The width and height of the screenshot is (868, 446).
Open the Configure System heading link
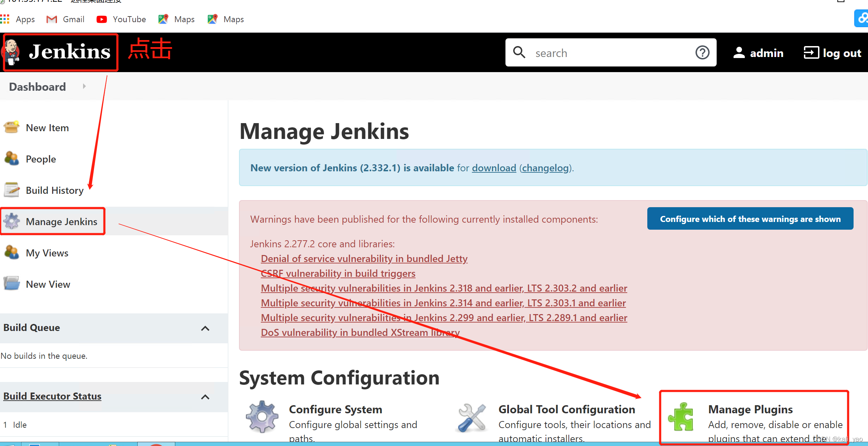(x=335, y=409)
